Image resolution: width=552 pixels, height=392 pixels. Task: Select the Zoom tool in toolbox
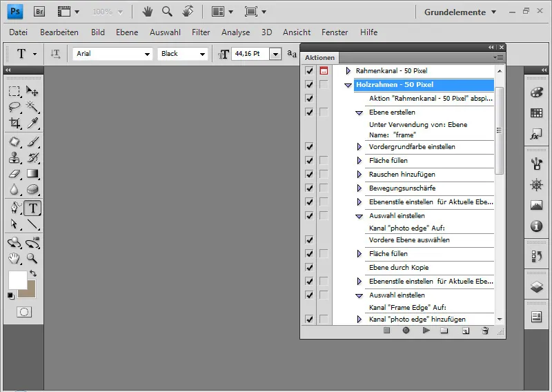[x=32, y=259]
